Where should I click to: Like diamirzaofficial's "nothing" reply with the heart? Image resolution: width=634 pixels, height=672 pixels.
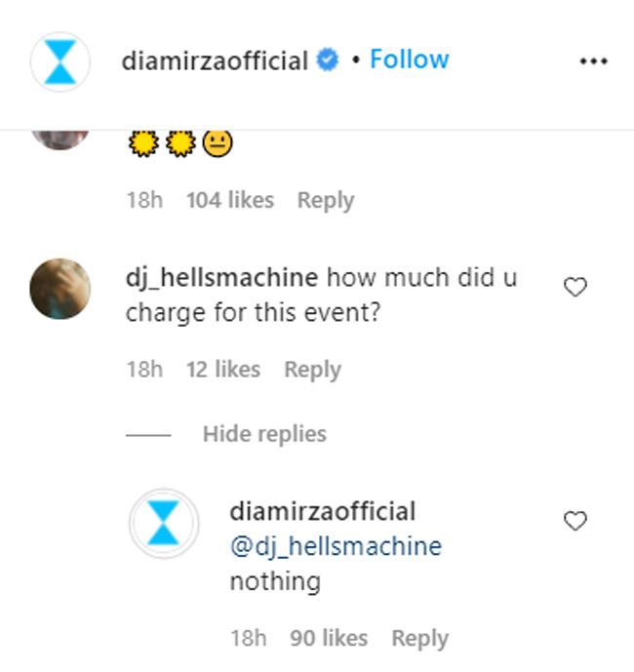point(575,521)
